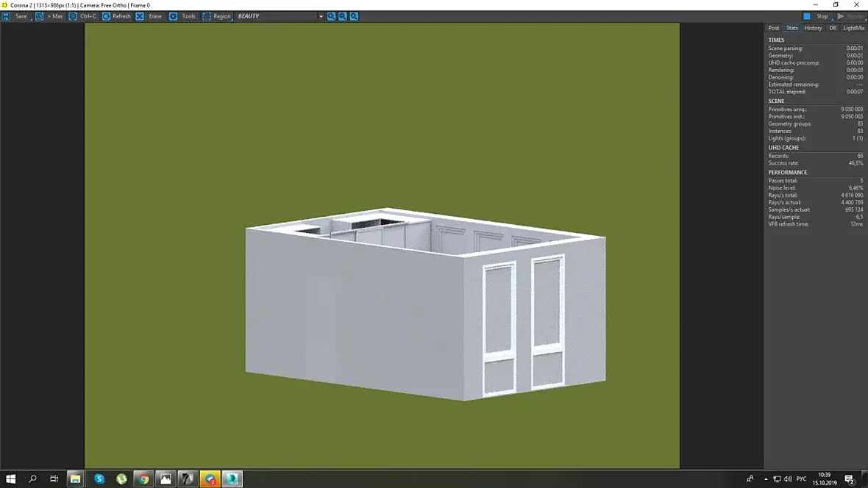Click the 'Estimated remaining:' row

[x=816, y=85]
